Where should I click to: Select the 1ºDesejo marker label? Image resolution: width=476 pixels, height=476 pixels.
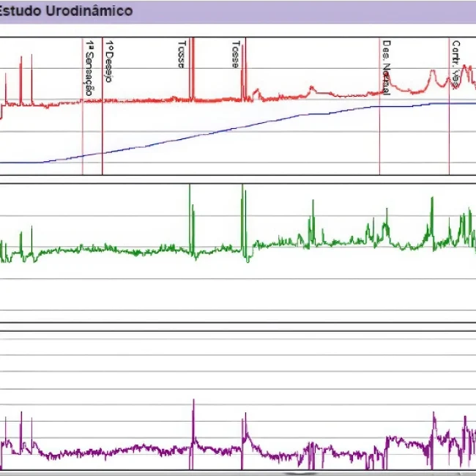[109, 62]
